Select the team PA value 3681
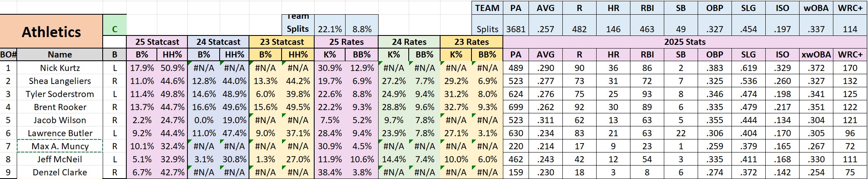This screenshot has height=179, width=868. 516,29
